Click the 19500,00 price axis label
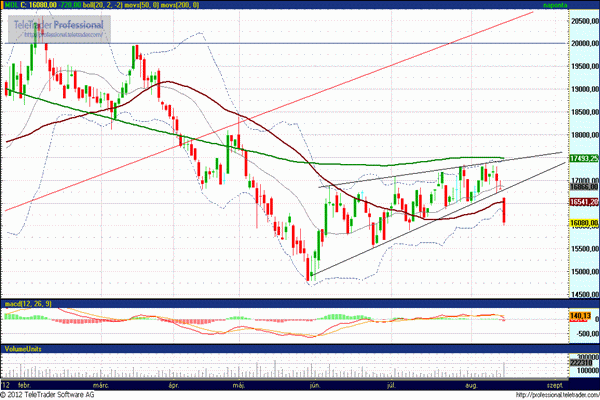Viewport: 600px width, 400px height. pyautogui.click(x=584, y=66)
